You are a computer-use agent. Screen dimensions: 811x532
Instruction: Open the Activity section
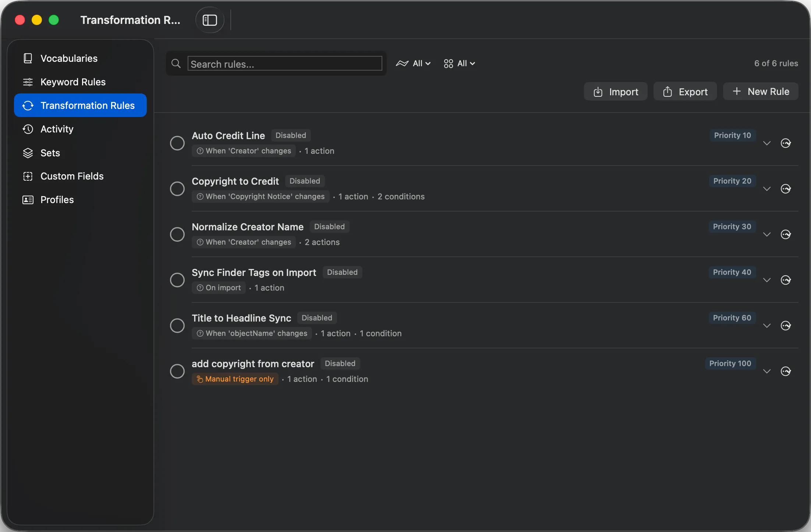80,129
